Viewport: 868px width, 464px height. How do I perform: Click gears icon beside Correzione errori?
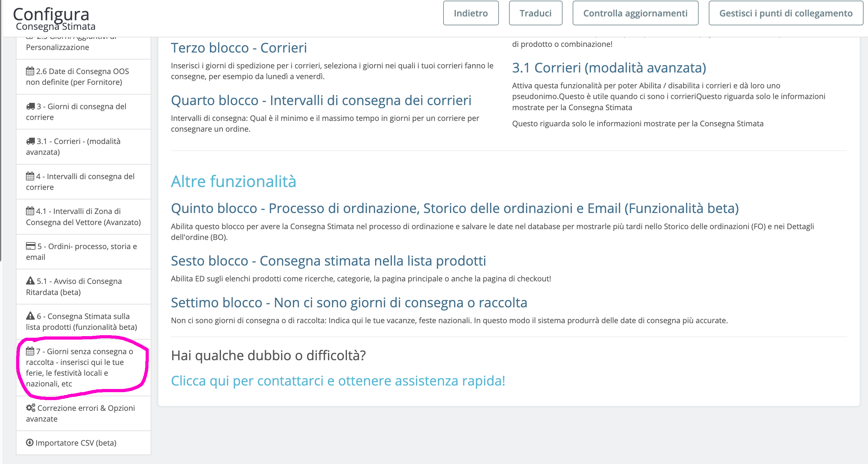[30, 408]
